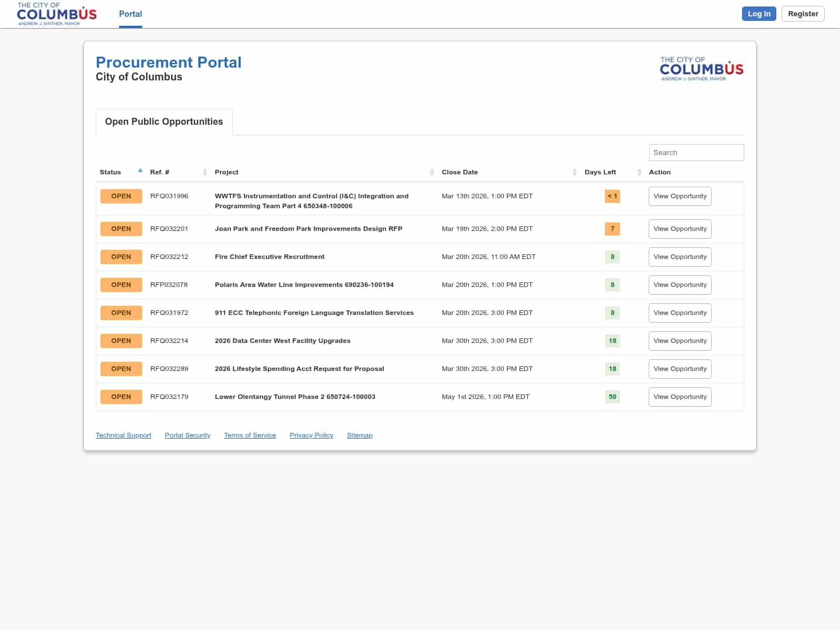840x630 pixels.
Task: Click the Columbus logo inside the portal card
Action: tap(701, 69)
